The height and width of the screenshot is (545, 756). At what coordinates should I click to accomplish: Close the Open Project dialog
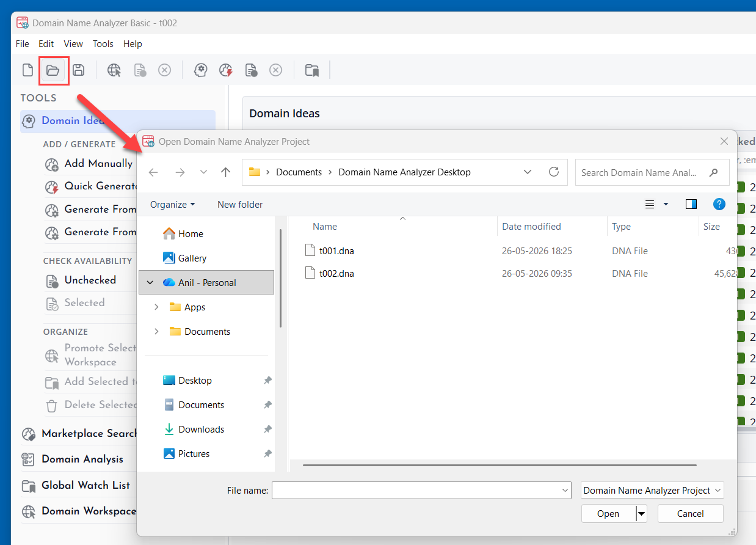pos(724,141)
